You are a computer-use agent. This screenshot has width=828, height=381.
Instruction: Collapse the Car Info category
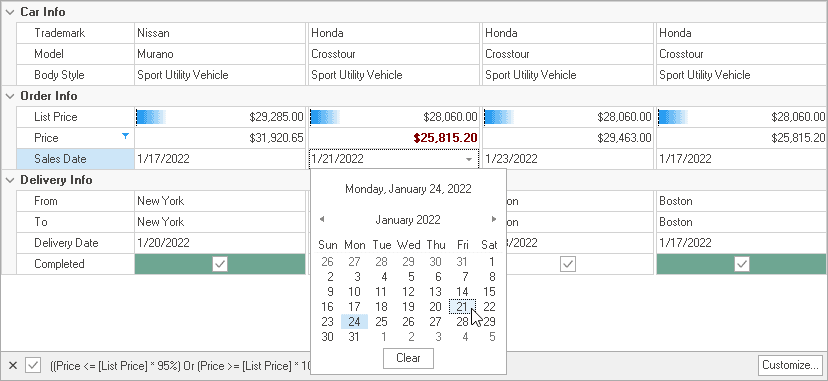pyautogui.click(x=10, y=12)
